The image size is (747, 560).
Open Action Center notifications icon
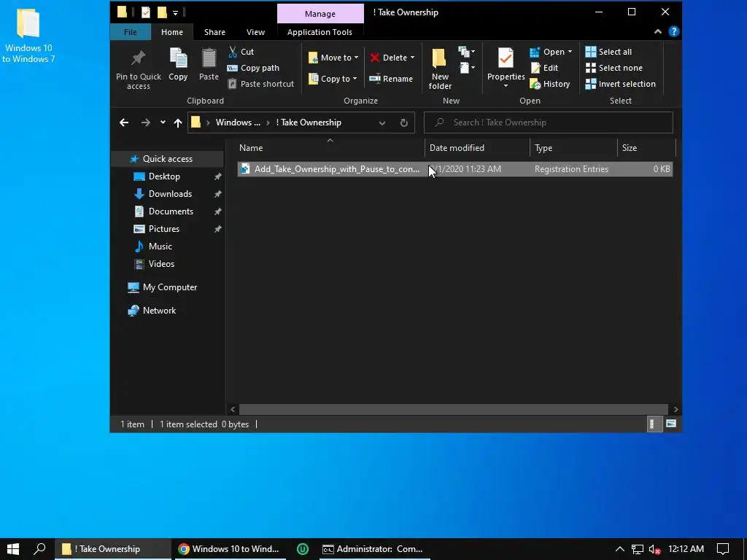(x=723, y=549)
